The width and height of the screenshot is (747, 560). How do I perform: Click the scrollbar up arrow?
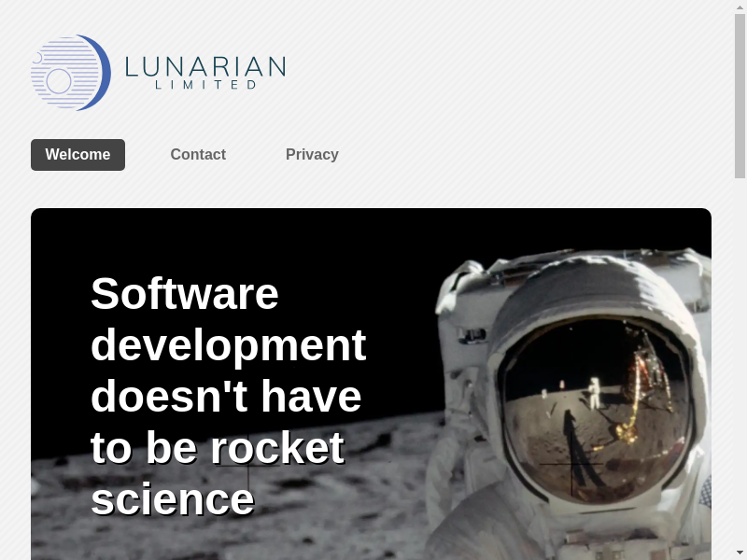pos(740,7)
